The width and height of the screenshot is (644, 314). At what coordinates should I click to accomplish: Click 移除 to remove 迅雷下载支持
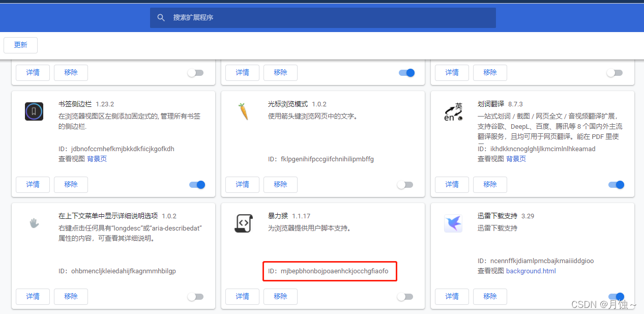[x=489, y=296]
